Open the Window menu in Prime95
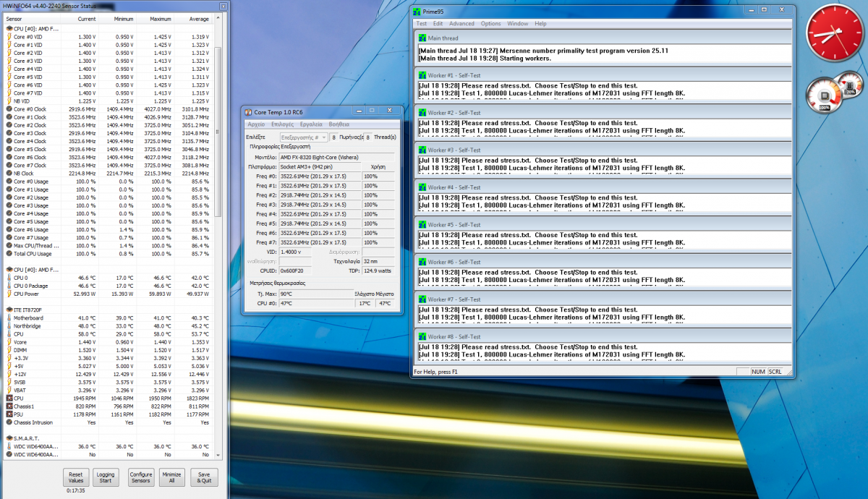 (518, 24)
